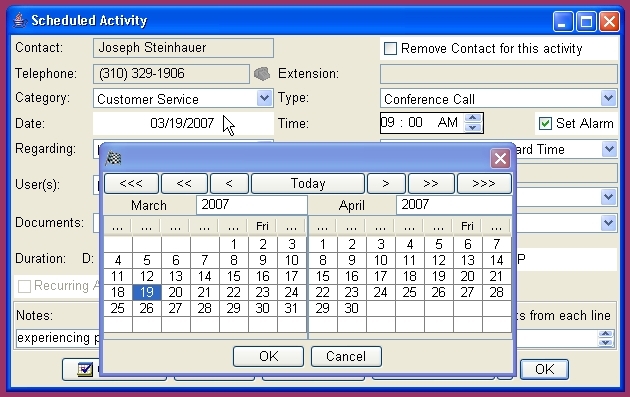Expand the time zone dropdown ending in 'ard Time'
This screenshot has height=397, width=630.
[609, 149]
